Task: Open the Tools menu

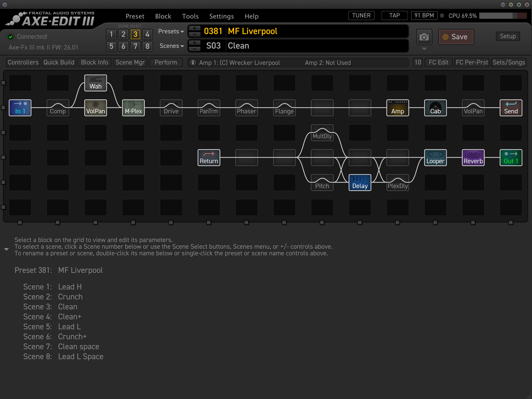Action: [190, 16]
